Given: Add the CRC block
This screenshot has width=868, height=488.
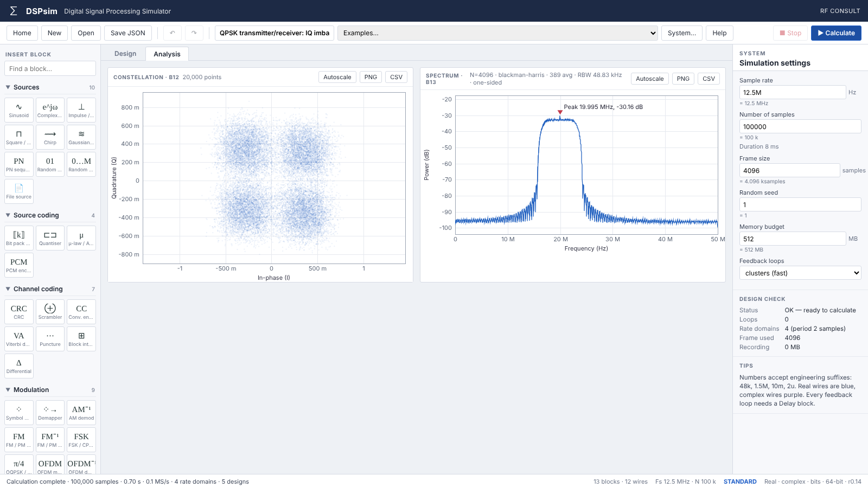Looking at the screenshot, I should pyautogui.click(x=19, y=312).
